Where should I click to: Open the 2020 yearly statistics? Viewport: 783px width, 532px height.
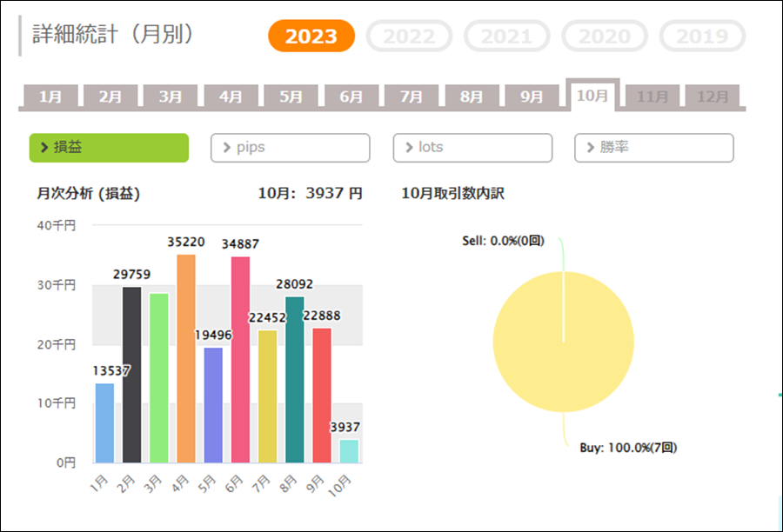(605, 37)
